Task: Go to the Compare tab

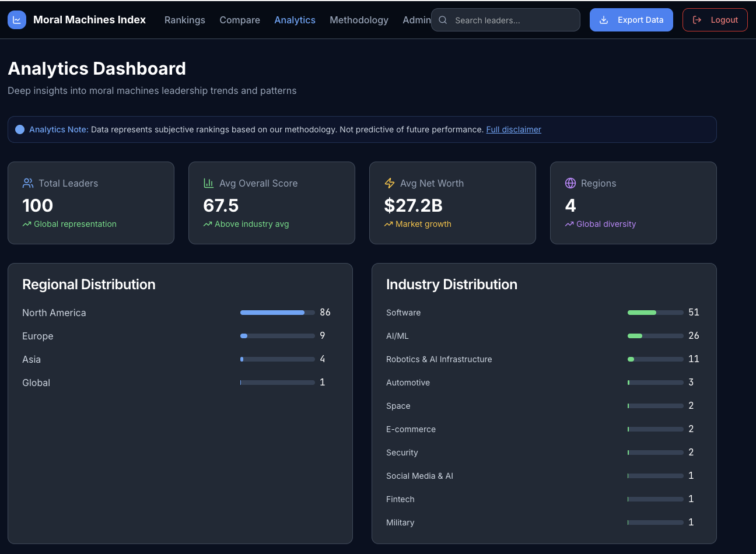Action: (240, 20)
